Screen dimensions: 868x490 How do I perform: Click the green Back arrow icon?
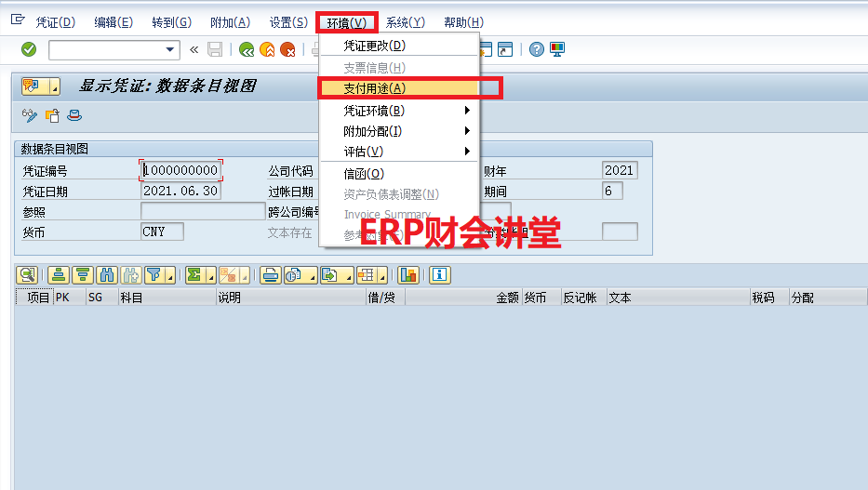point(247,49)
